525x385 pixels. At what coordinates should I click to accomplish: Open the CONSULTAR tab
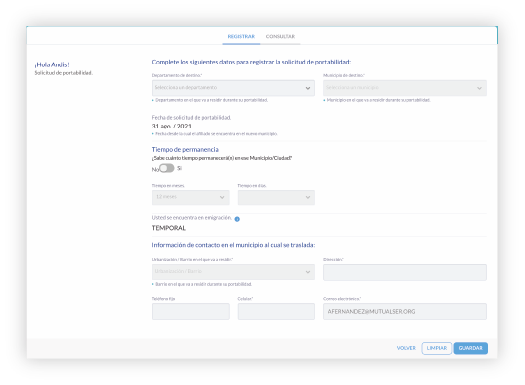tap(280, 36)
